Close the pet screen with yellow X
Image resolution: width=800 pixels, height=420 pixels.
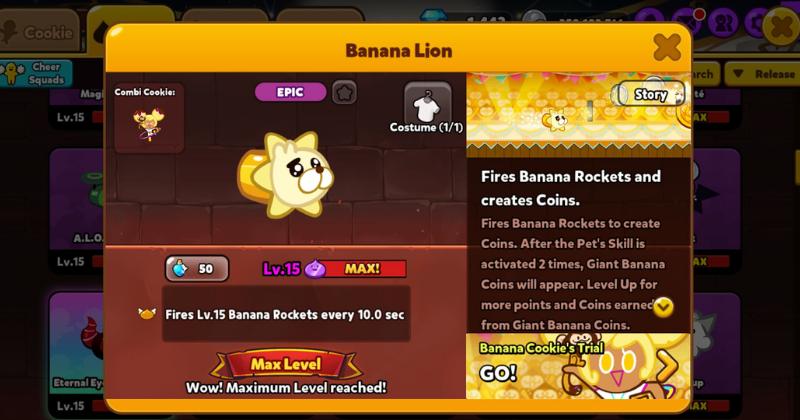tap(781, 26)
